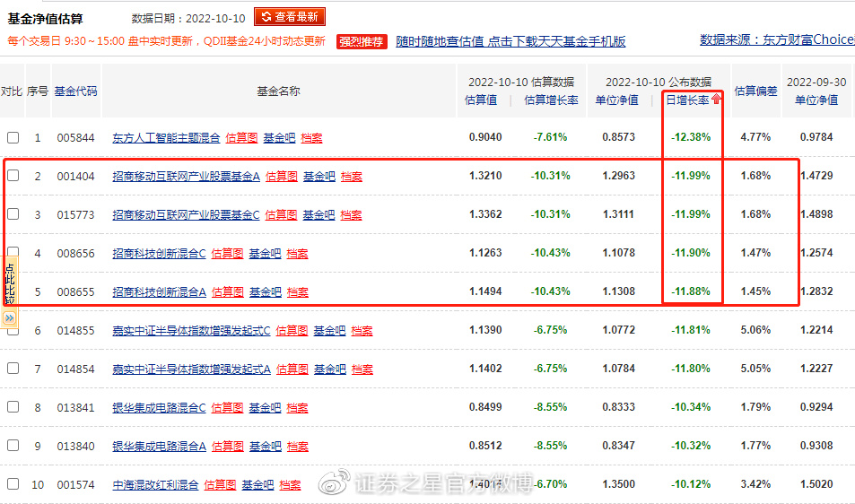Check the compare box for fund 001404

13,176
